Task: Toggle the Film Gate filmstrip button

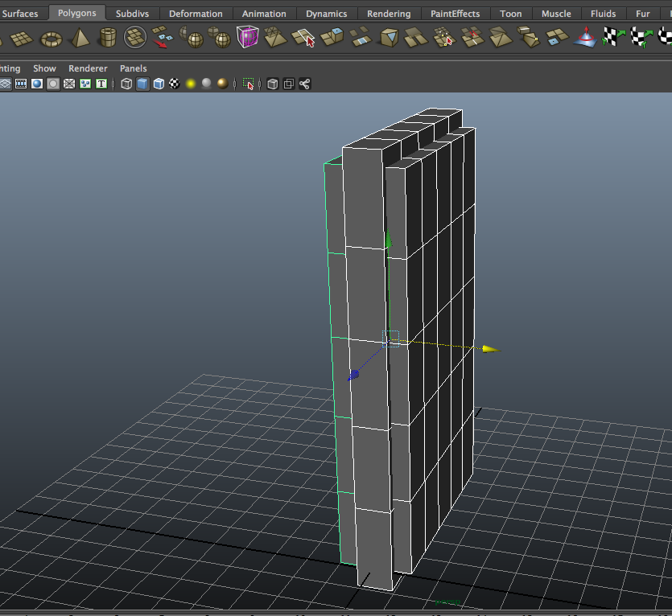Action: (x=21, y=84)
